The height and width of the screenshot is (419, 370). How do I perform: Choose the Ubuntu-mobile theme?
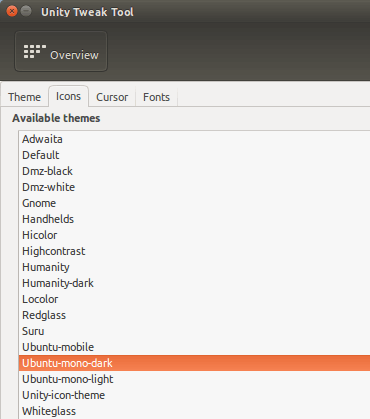point(194,347)
